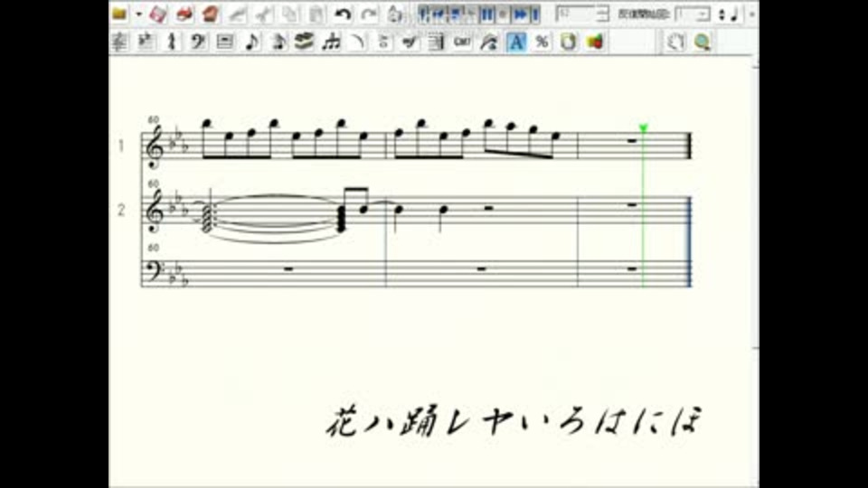
Task: Select the whole rest measure tool
Action: pos(224,42)
